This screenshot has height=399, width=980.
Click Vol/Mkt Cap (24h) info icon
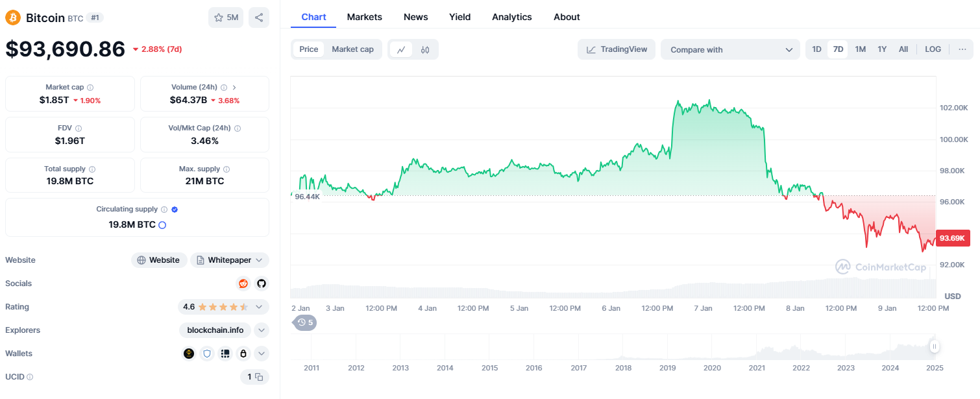pos(238,128)
